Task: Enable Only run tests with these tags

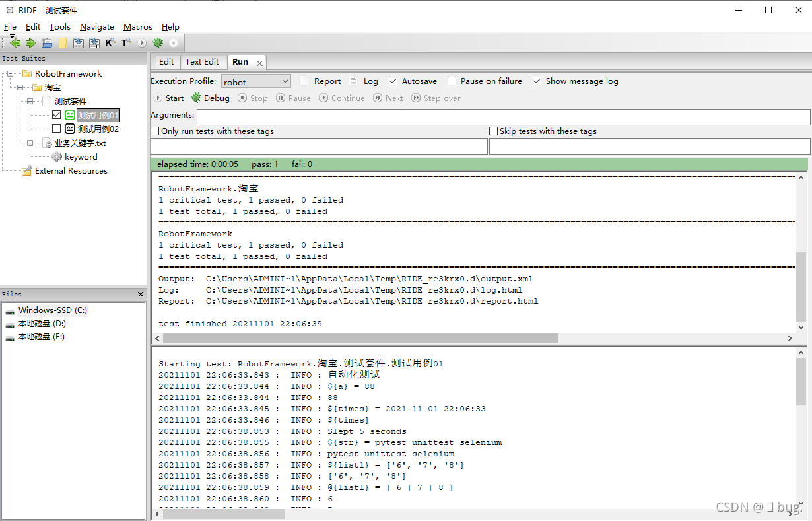Action: tap(155, 131)
